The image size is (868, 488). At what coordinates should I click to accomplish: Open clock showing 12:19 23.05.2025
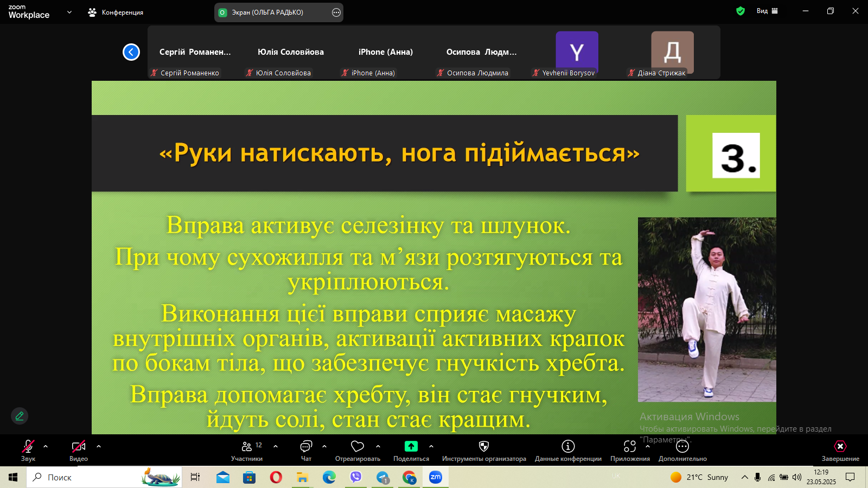coord(821,477)
